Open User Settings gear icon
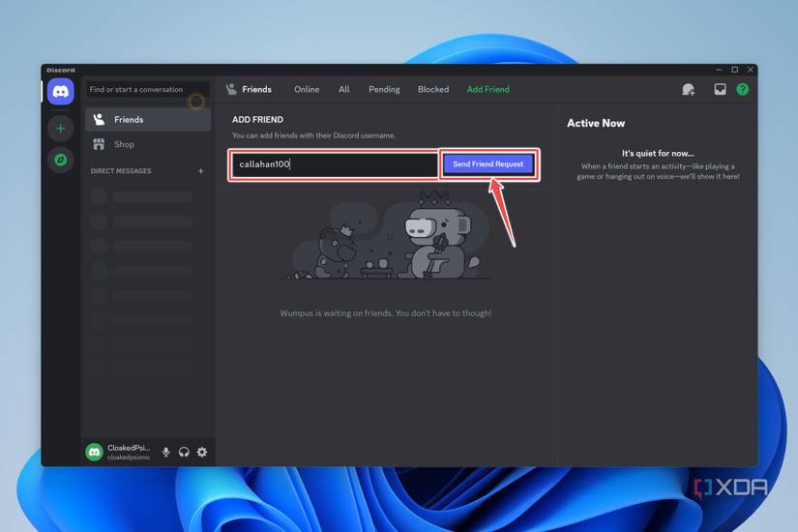Image resolution: width=798 pixels, height=532 pixels. [202, 452]
